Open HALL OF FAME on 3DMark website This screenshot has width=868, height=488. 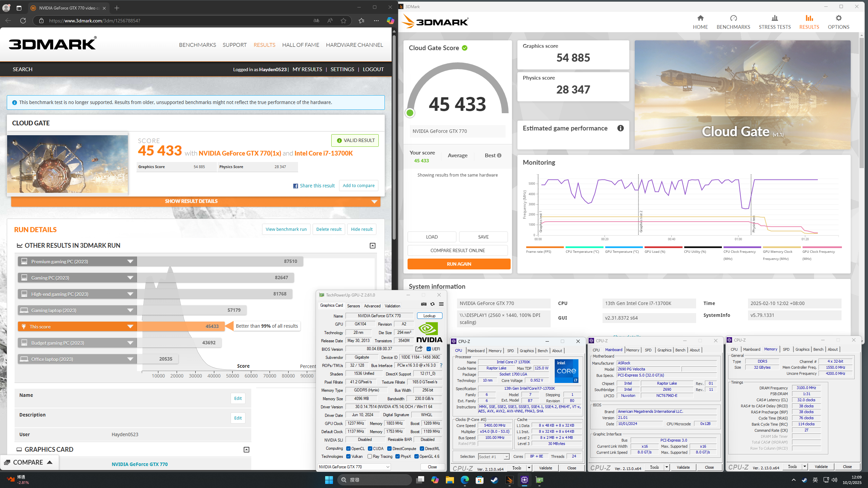300,45
